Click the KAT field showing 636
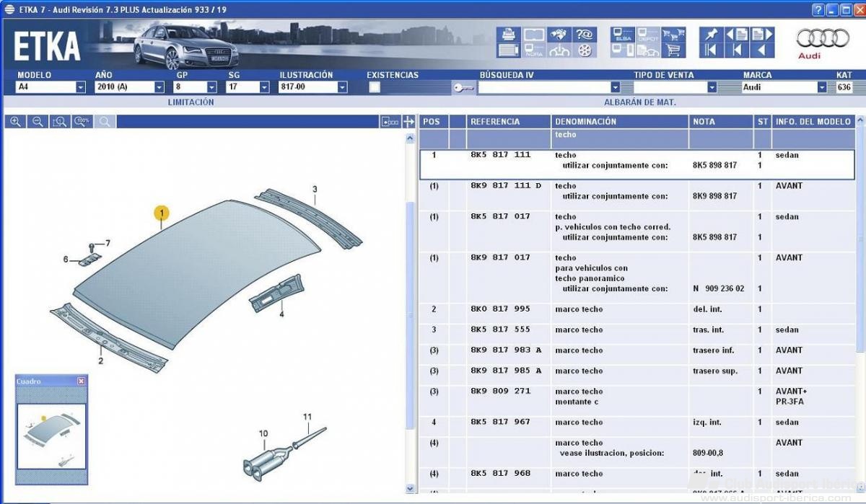866x504 pixels. (x=844, y=87)
